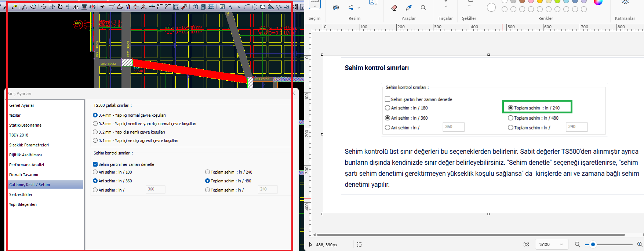The height and width of the screenshot is (251, 644).
Task: Select 0.3 mm crack limit option
Action: [95, 124]
